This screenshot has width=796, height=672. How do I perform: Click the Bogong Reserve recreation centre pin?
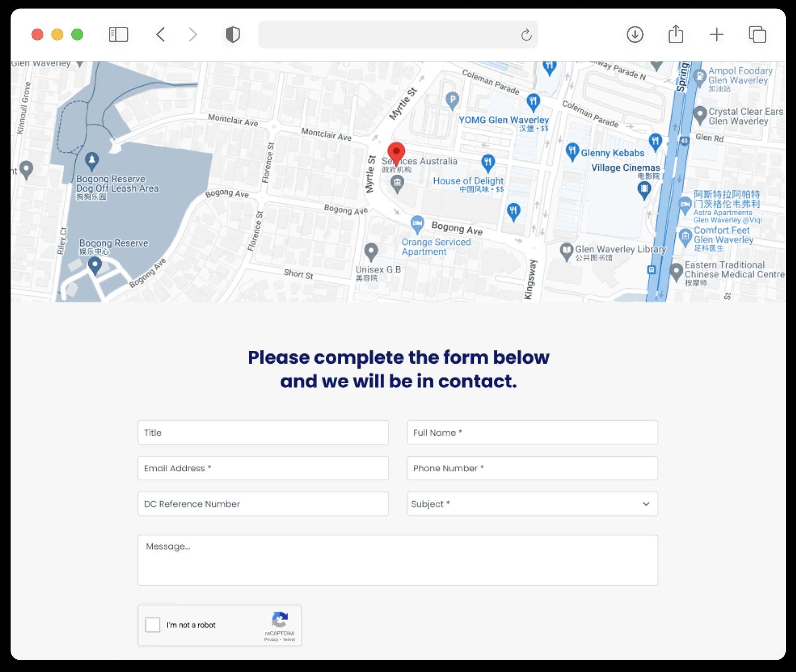(x=95, y=266)
